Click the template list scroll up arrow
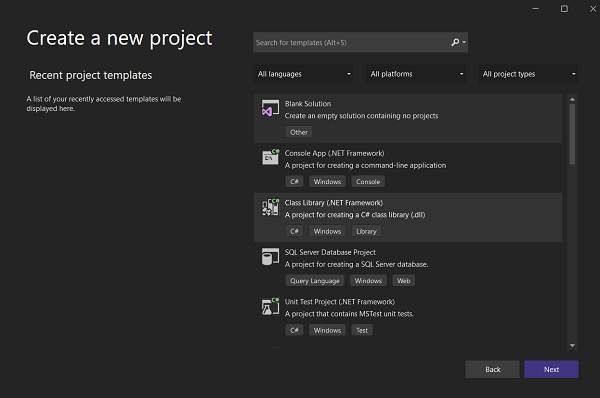The image size is (600, 398). click(572, 99)
